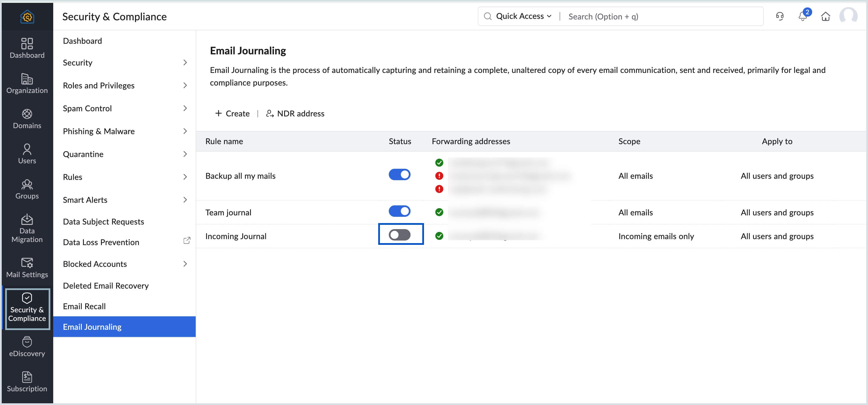Open the Subscription sidebar icon
This screenshot has height=405, width=868.
(27, 382)
